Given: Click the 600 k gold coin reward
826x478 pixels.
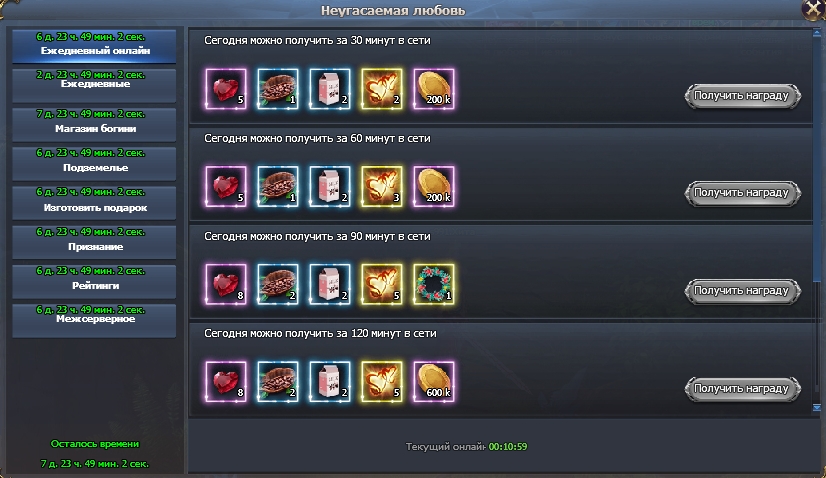Looking at the screenshot, I should coord(434,382).
